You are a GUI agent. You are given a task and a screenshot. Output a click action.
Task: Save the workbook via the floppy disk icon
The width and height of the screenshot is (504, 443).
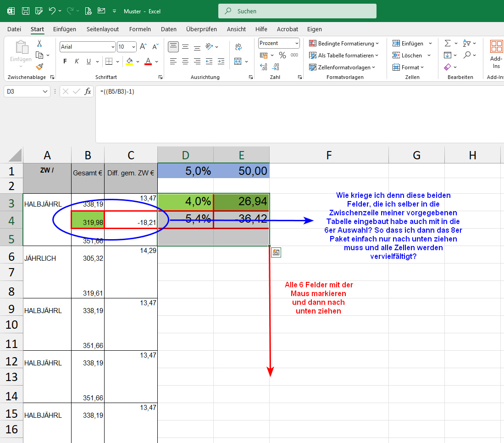25,11
